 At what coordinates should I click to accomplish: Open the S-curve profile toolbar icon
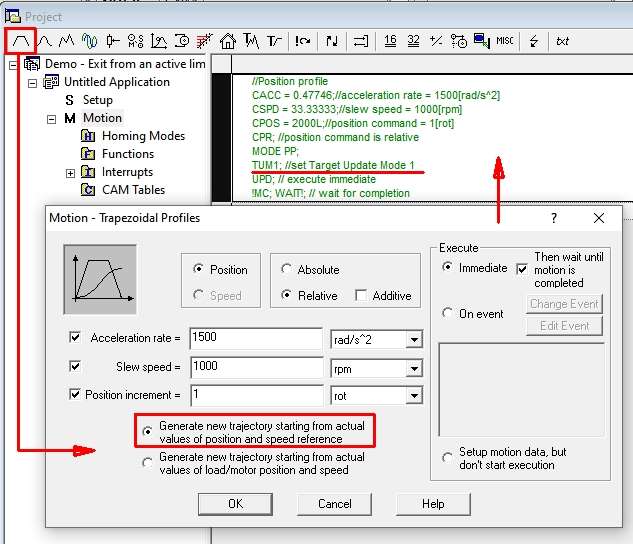pos(44,41)
